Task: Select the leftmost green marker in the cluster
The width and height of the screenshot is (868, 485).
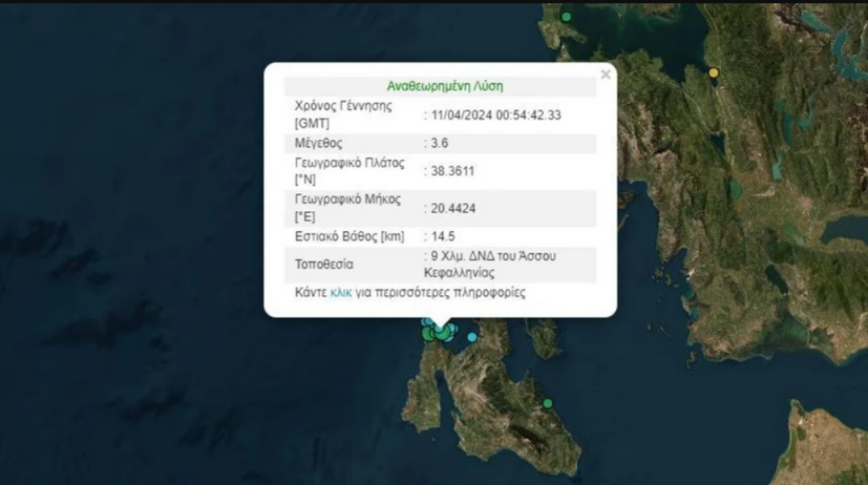Action: pos(428,334)
